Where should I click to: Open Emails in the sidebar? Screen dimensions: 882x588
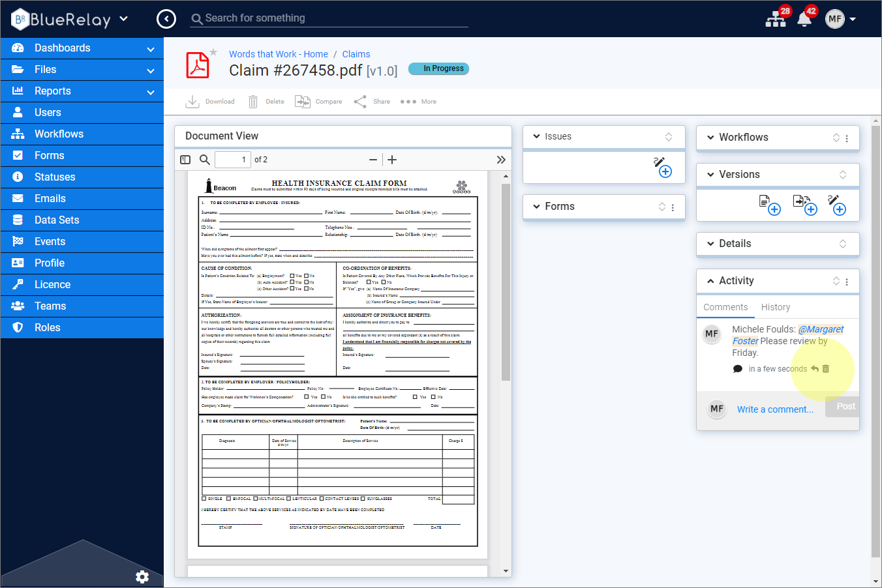(82, 198)
